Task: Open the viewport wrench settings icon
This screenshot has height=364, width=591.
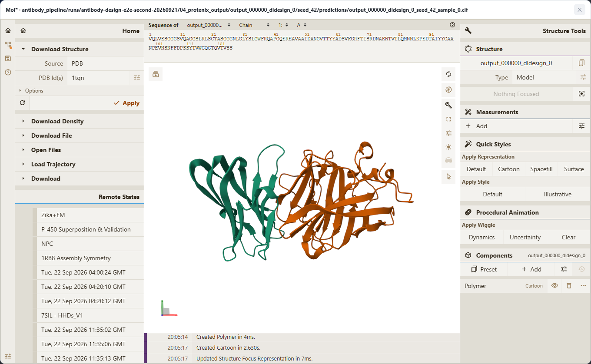Action: click(x=448, y=105)
